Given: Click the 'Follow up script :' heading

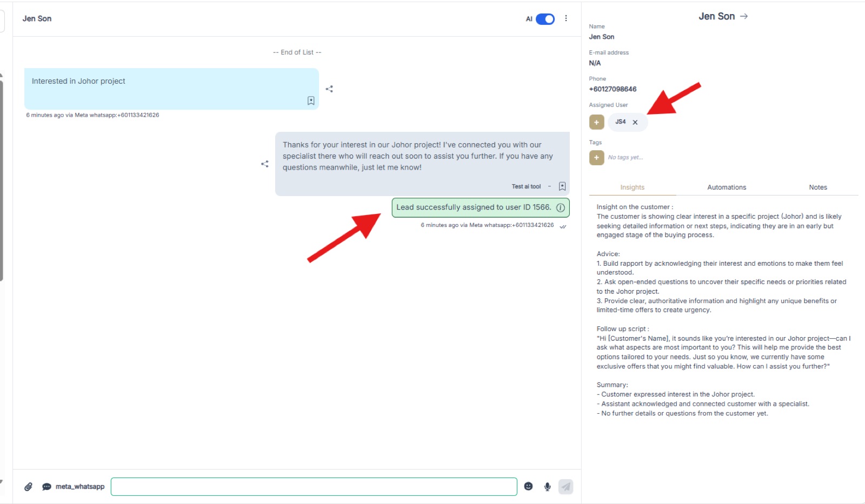Looking at the screenshot, I should coord(623,329).
